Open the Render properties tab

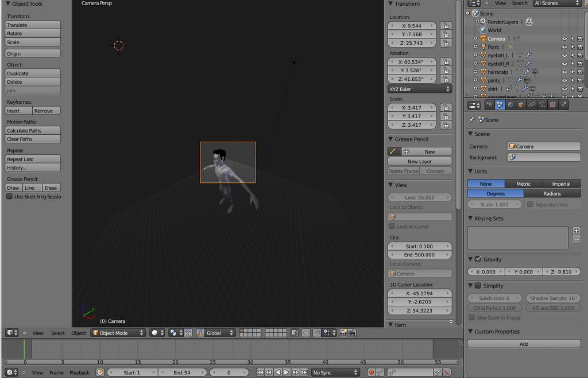(x=489, y=106)
